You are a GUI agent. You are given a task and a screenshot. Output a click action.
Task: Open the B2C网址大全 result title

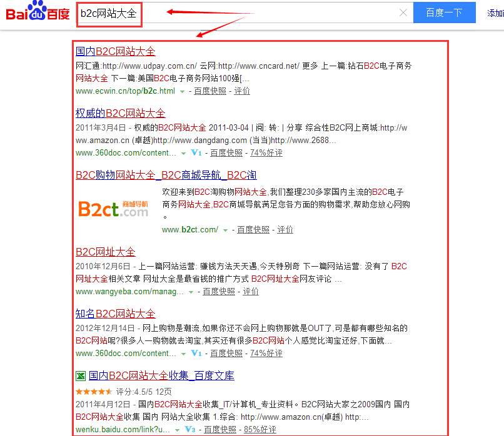(x=105, y=252)
